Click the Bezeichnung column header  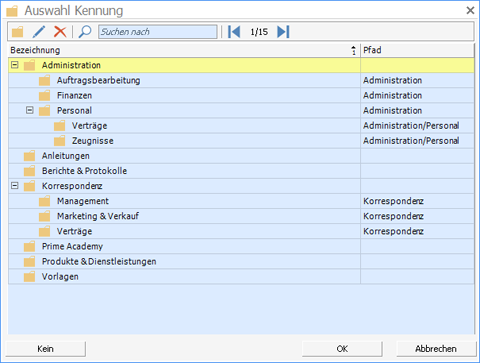pos(184,50)
